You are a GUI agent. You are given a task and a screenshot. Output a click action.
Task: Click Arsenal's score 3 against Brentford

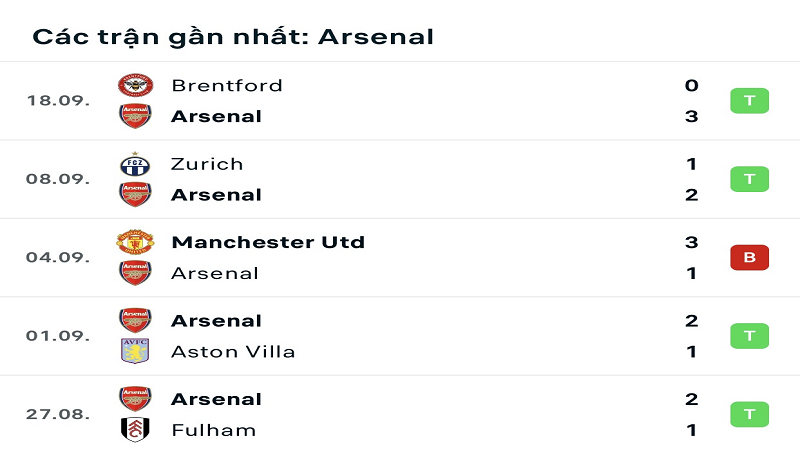click(x=691, y=116)
